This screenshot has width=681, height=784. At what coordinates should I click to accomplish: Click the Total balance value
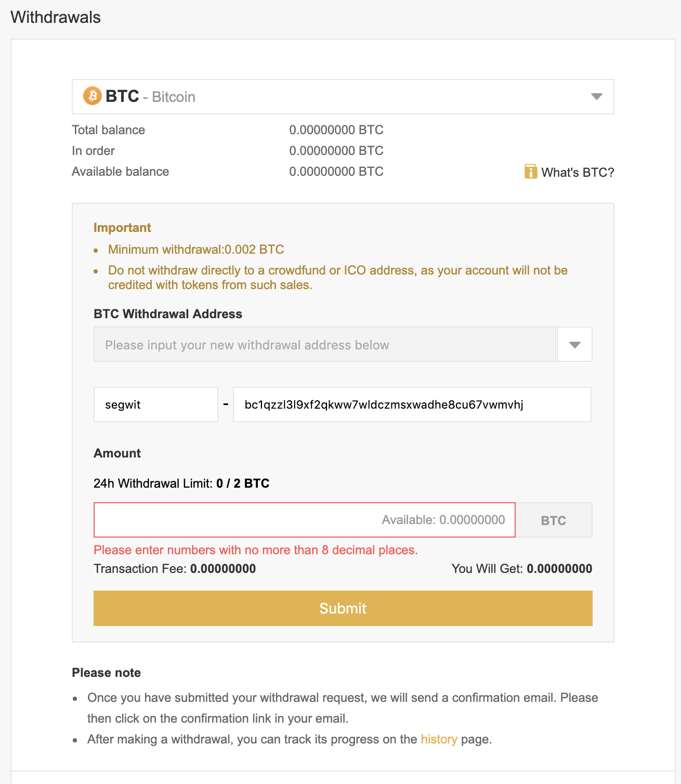tap(336, 130)
